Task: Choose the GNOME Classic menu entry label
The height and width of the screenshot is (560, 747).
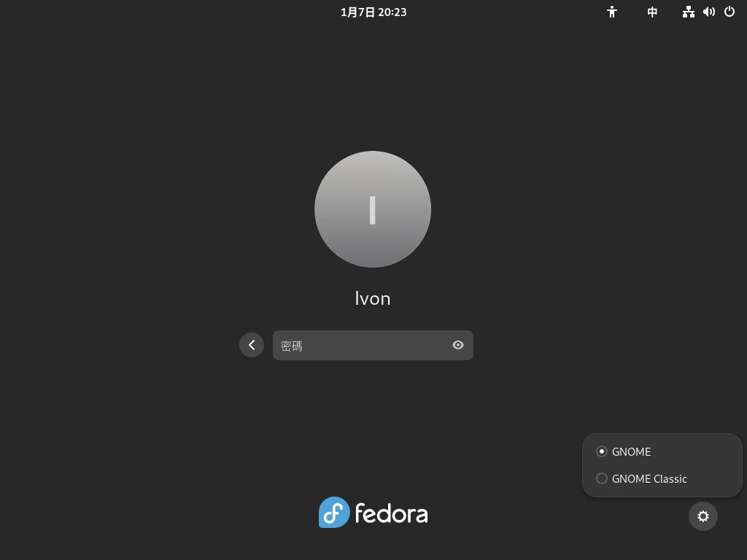Action: click(x=649, y=478)
